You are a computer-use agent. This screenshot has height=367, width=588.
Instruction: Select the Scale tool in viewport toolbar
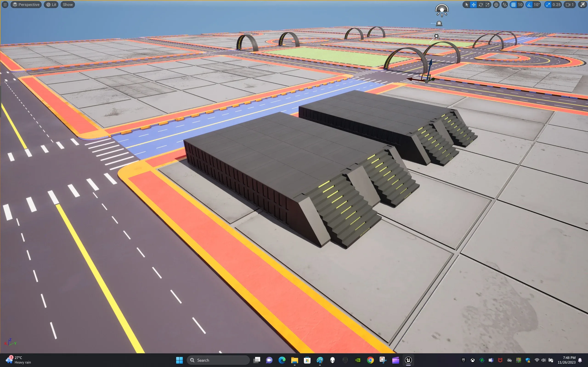point(488,5)
